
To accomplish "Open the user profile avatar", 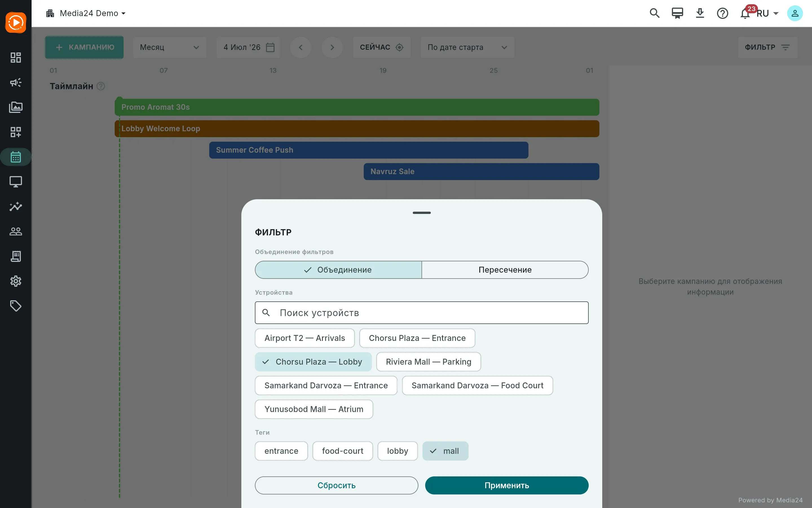I will click(x=795, y=14).
